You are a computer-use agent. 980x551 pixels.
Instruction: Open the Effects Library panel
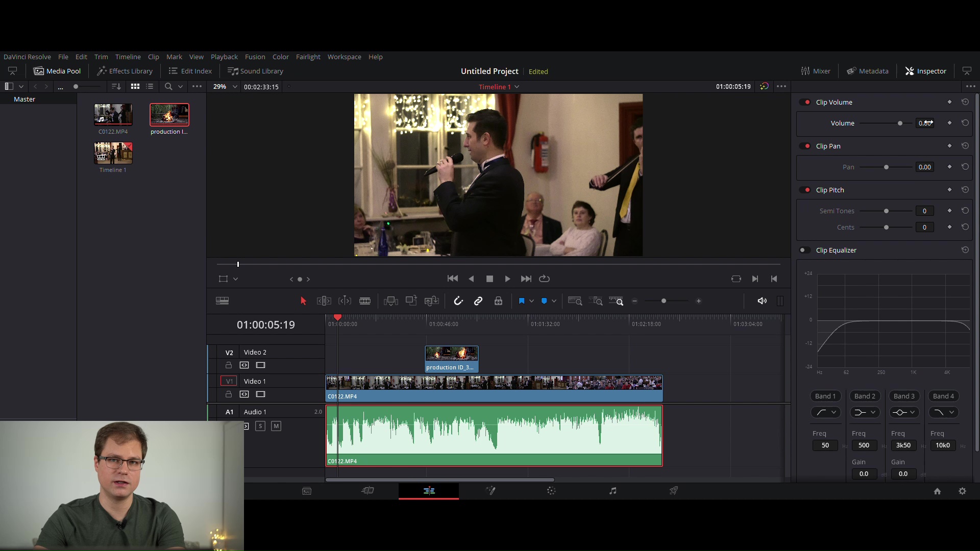(x=125, y=71)
